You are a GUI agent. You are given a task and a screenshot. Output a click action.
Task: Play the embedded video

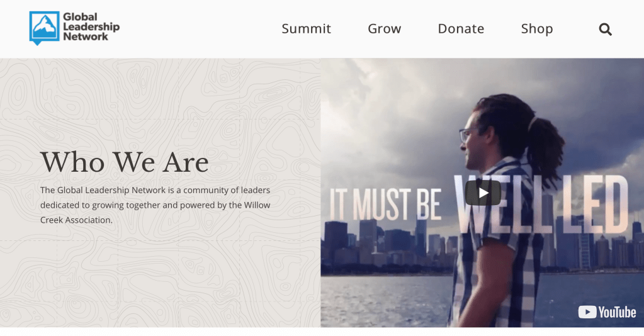[483, 193]
